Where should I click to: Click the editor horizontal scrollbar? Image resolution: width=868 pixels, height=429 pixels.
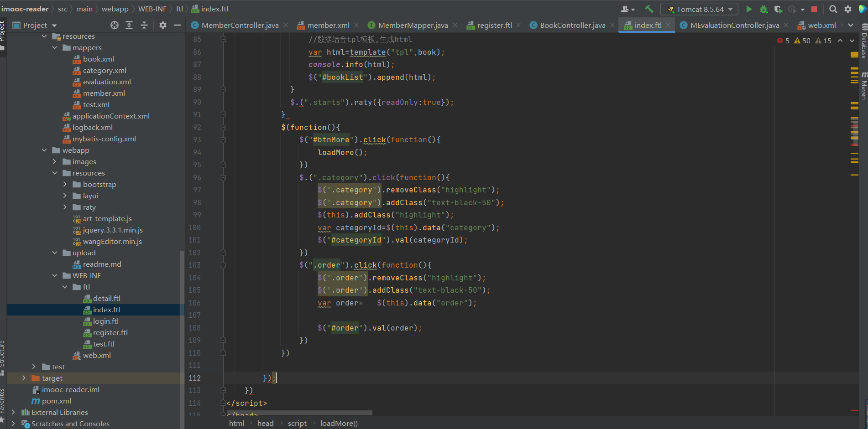pos(299,413)
